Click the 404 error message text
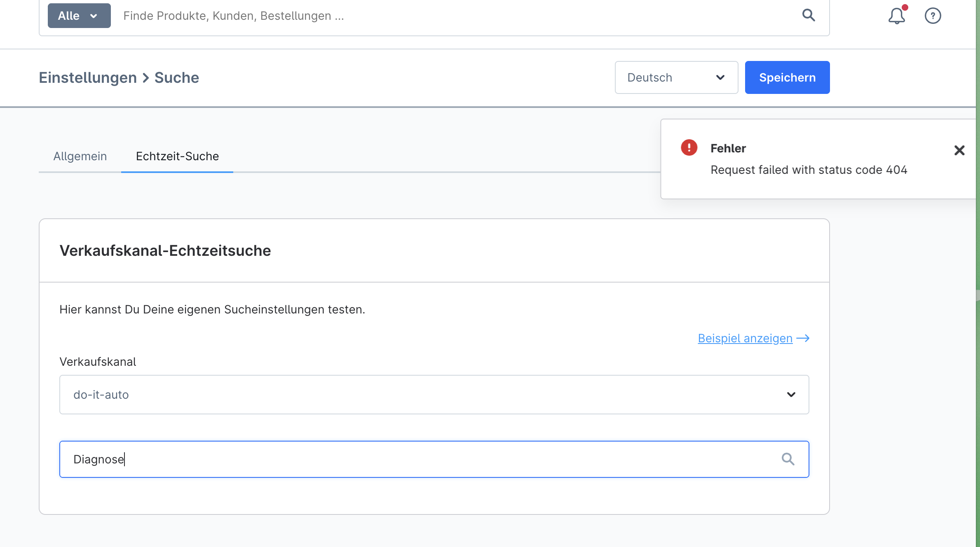Viewport: 980px width, 547px height. click(x=809, y=170)
